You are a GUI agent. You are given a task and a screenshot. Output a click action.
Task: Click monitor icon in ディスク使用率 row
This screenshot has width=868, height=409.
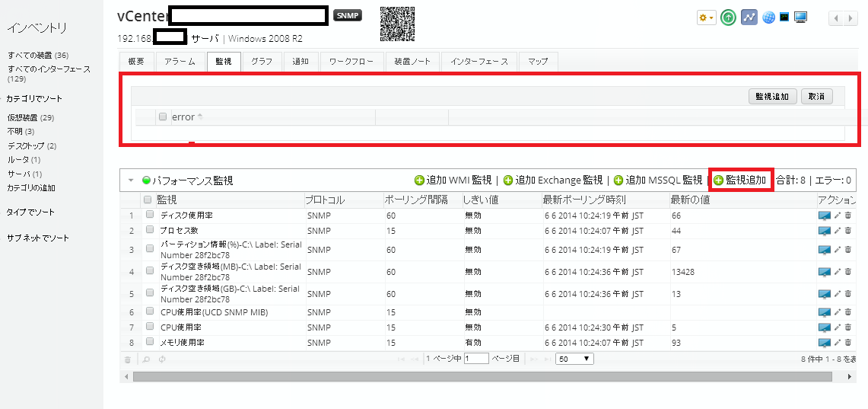825,216
